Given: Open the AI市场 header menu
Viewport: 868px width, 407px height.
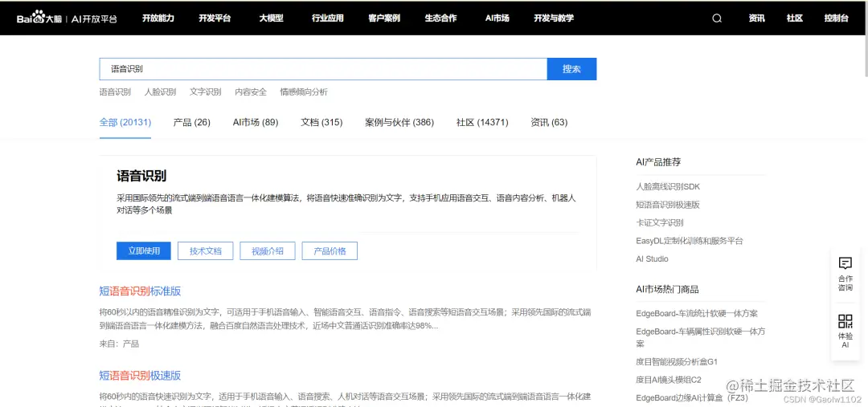Looking at the screenshot, I should [x=497, y=18].
